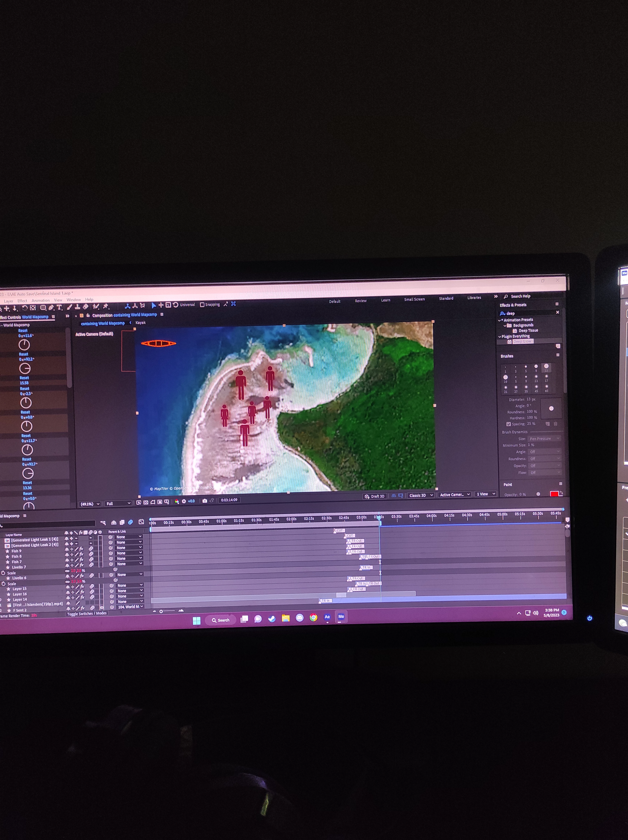Open the Classic 3D renderer dropdown
The image size is (628, 840).
pyautogui.click(x=421, y=495)
